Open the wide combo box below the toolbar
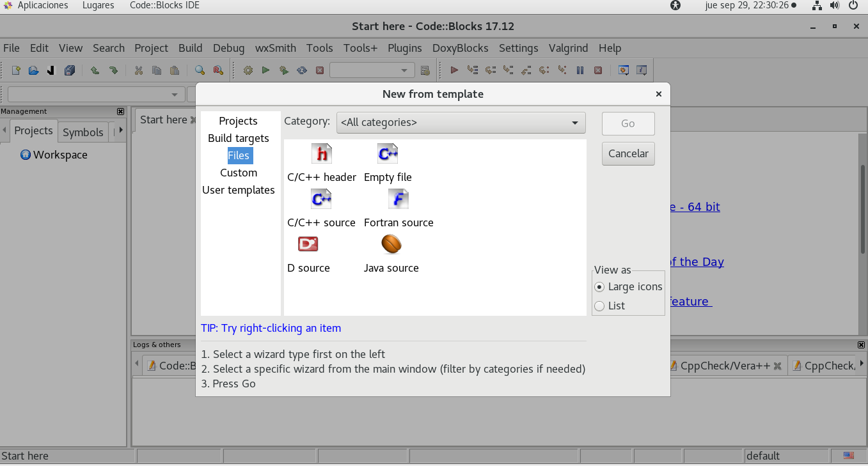The height and width of the screenshot is (466, 868). coord(96,95)
